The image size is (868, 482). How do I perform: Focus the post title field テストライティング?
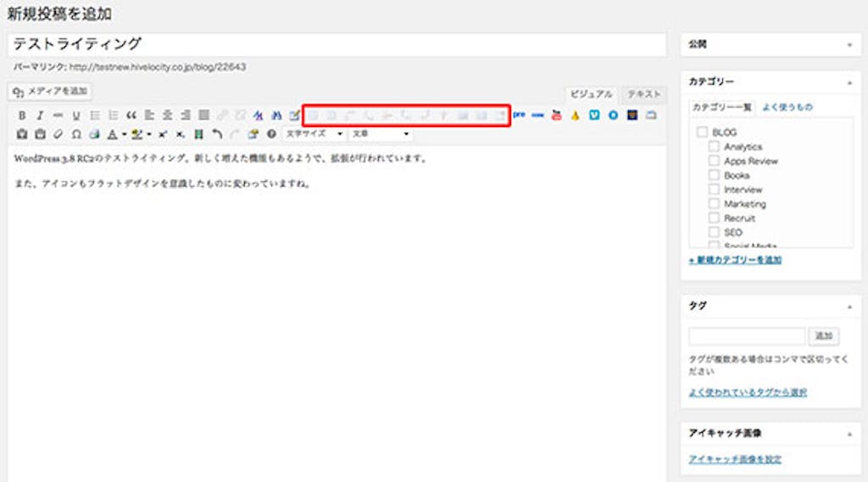(337, 44)
